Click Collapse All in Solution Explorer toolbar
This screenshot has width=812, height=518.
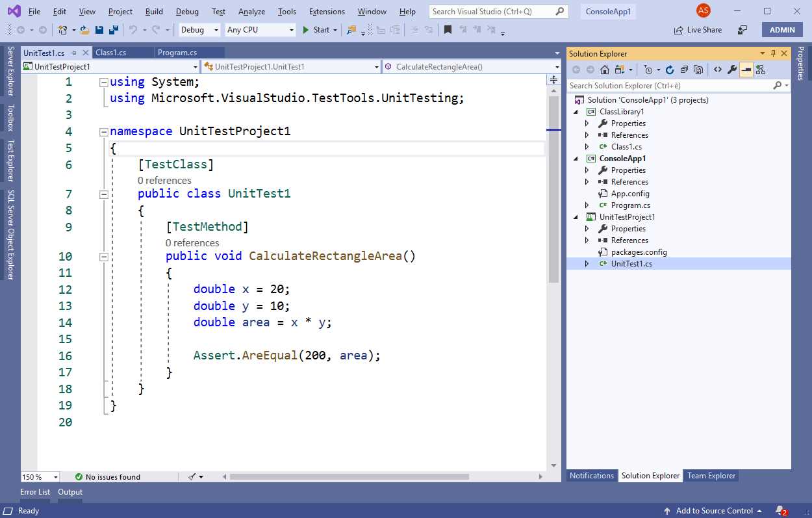684,70
